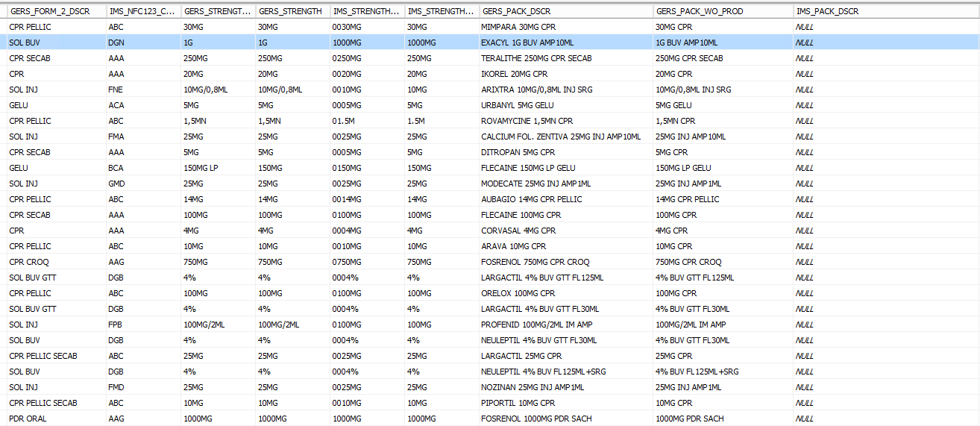Select cell FOSRENOL 1000MG PDR SACH
The image size is (980, 426).
[566, 419]
